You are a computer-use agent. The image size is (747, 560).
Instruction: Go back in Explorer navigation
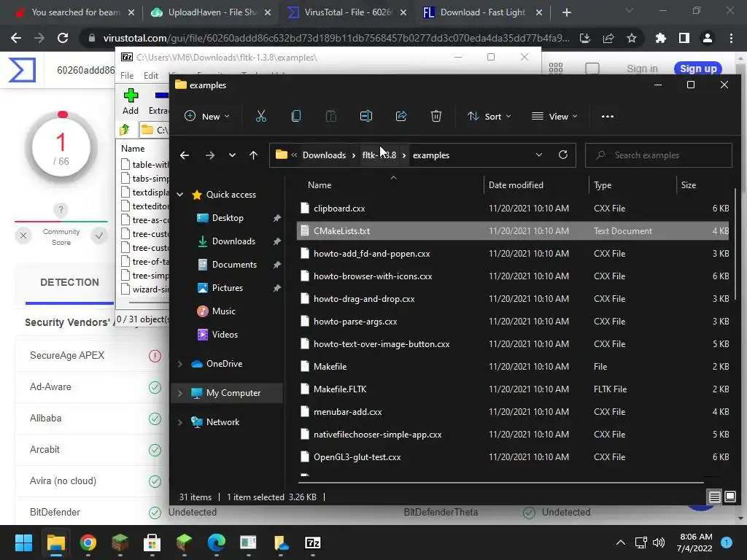point(185,155)
